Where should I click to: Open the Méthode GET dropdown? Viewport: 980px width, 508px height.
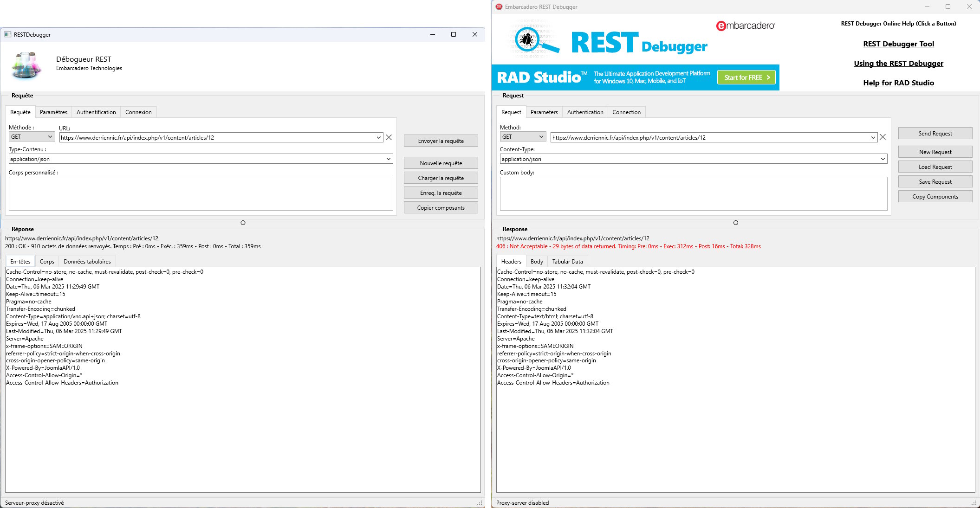coord(32,137)
